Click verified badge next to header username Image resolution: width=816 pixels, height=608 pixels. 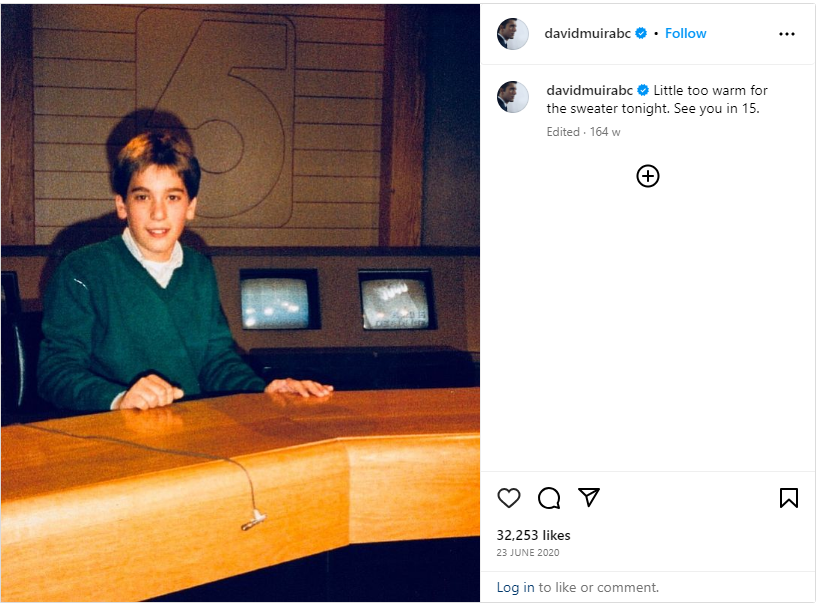coord(641,33)
